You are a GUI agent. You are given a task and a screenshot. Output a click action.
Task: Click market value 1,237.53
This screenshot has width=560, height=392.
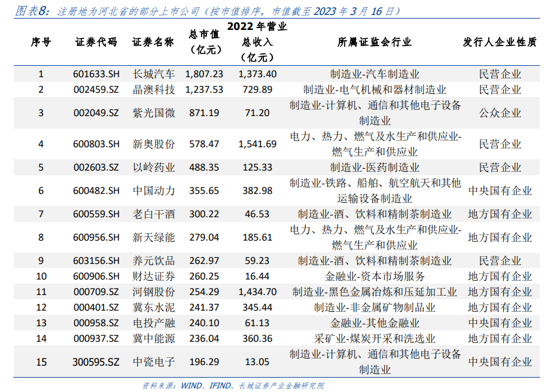point(204,89)
